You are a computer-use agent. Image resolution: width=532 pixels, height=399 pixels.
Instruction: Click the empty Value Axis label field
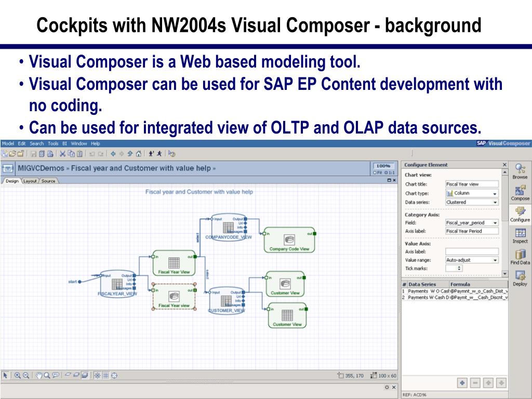click(472, 251)
